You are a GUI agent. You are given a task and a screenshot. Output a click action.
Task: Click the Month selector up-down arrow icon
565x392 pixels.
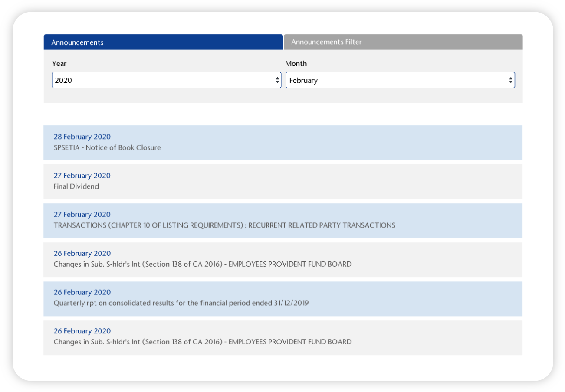coord(510,80)
